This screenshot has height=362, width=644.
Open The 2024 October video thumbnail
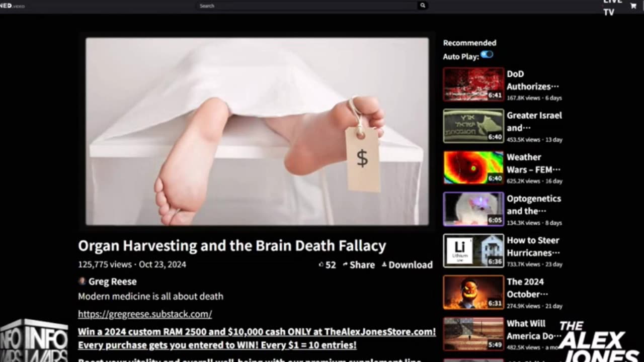(x=473, y=292)
